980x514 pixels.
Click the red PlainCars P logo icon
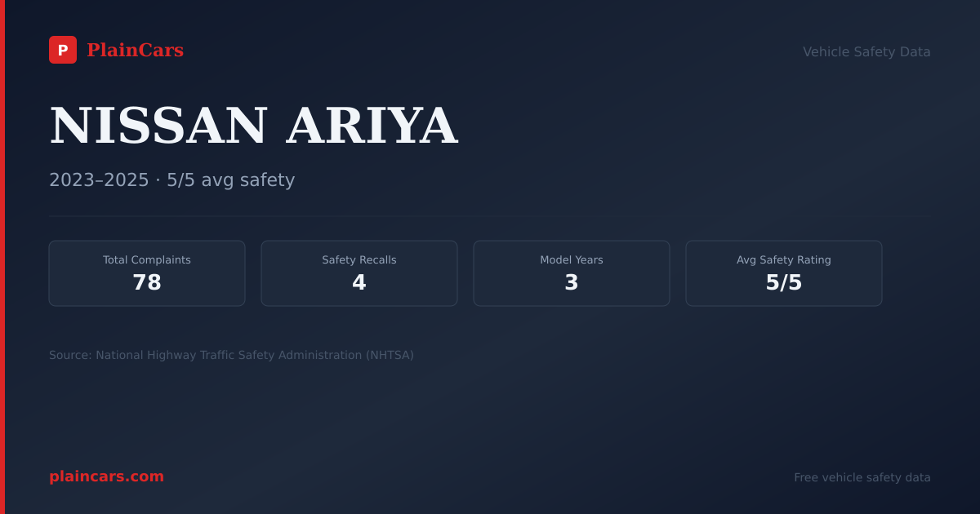tap(63, 50)
